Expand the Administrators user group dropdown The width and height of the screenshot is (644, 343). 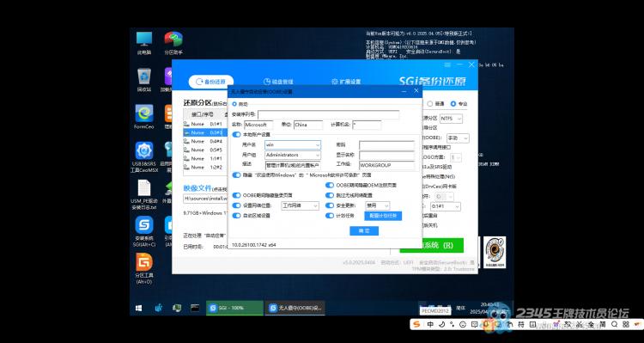(293, 155)
